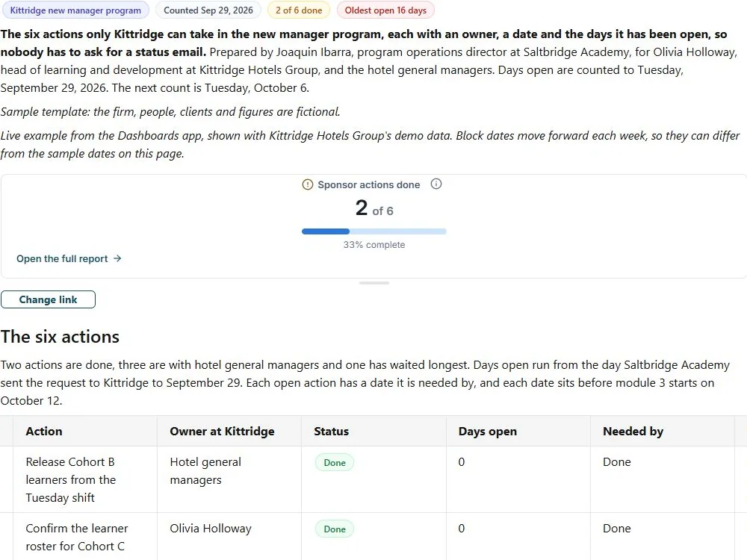The height and width of the screenshot is (560, 747).
Task: Click the arrow icon after Open the full report
Action: point(118,258)
